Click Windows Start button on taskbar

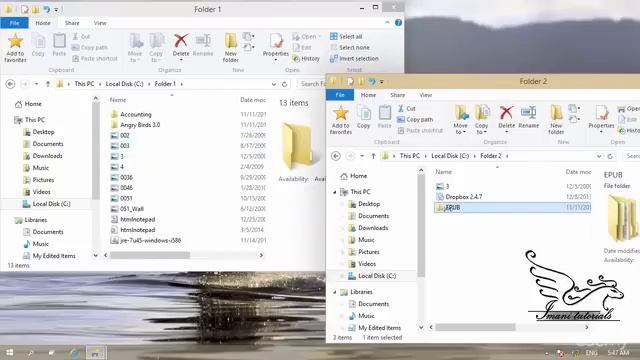click(9, 353)
